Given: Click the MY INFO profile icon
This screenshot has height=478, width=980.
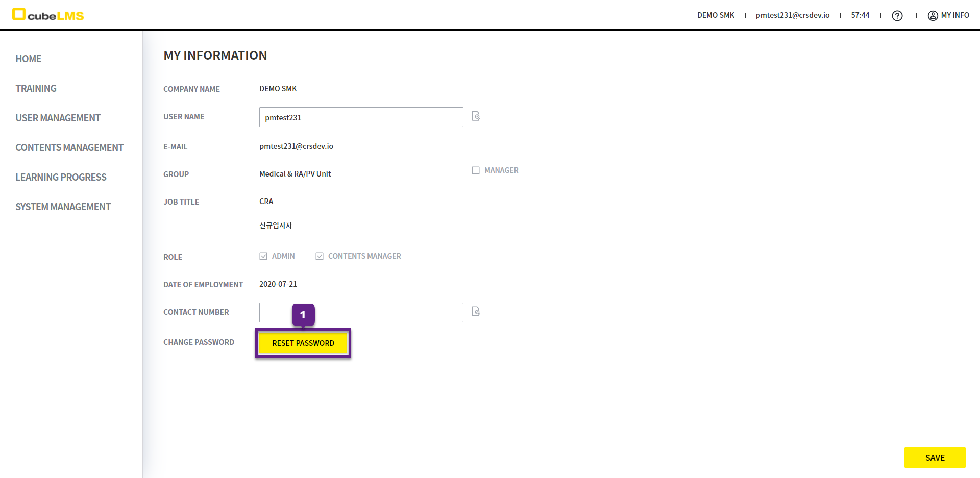Looking at the screenshot, I should tap(933, 15).
